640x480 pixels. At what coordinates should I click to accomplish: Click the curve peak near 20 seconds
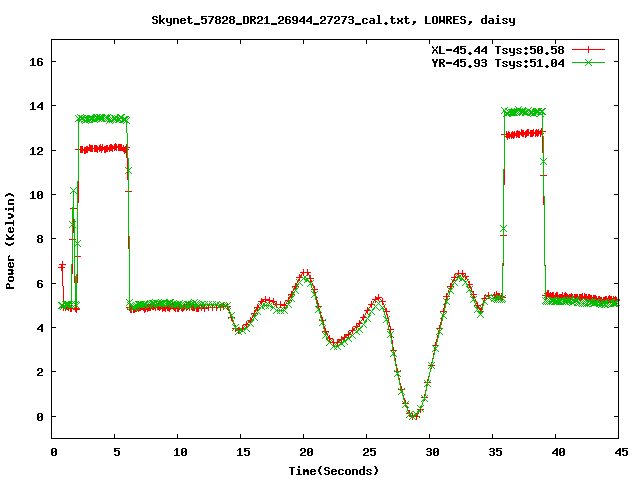305,273
